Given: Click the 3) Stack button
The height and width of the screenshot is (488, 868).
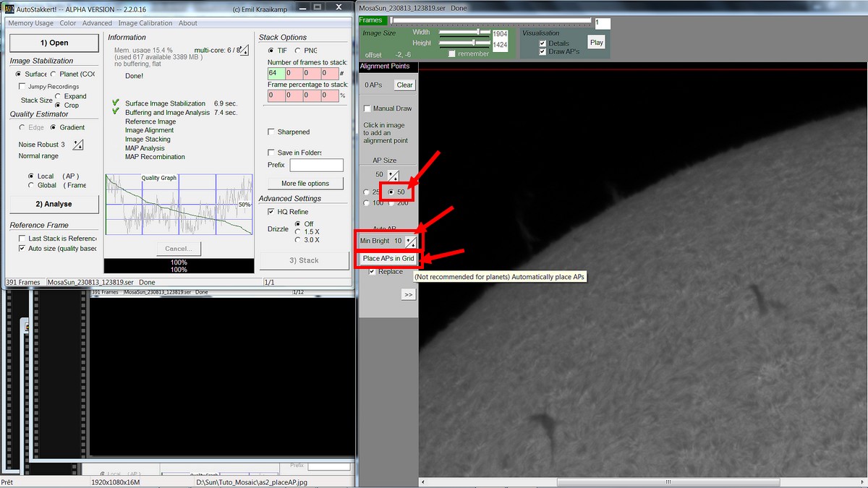Looking at the screenshot, I should 304,260.
